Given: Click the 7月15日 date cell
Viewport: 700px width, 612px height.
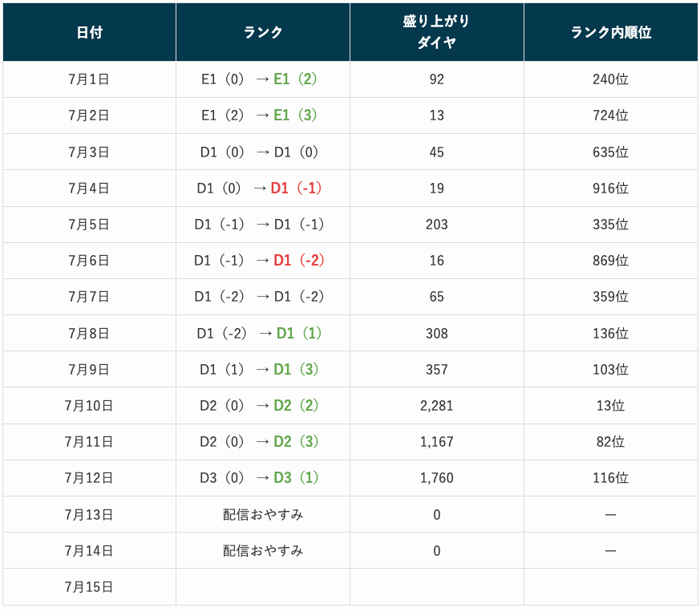Looking at the screenshot, I should coord(89,587).
